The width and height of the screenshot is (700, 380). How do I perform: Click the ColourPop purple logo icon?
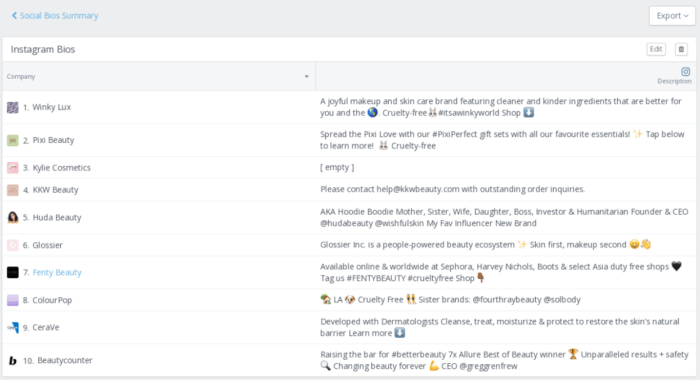pyautogui.click(x=13, y=300)
